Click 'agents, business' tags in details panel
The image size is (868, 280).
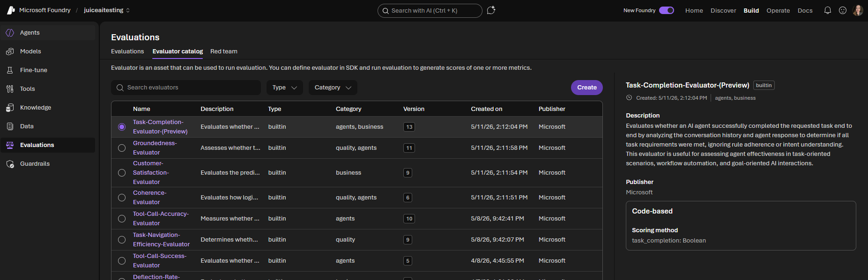click(735, 98)
